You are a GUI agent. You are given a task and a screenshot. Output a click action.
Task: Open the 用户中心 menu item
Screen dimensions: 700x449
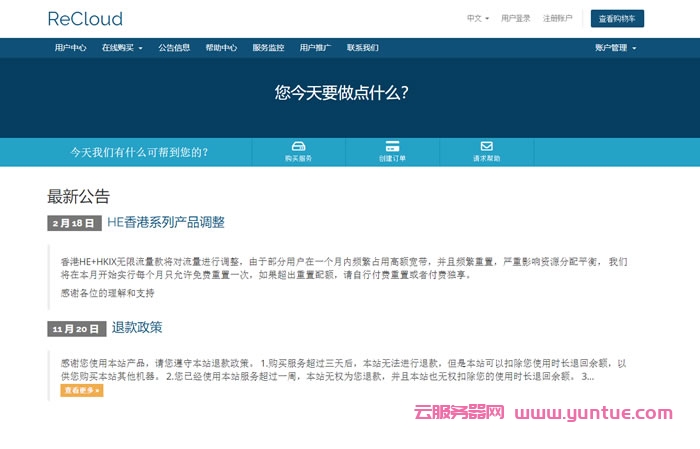point(70,47)
